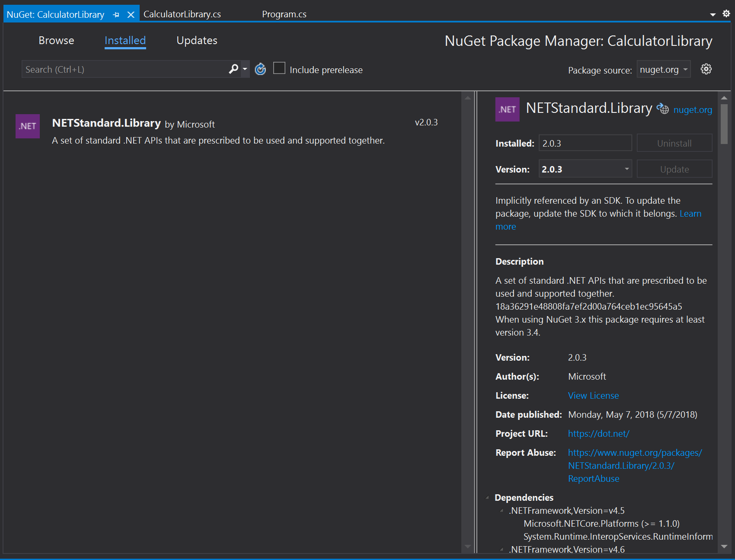735x560 pixels.
Task: Select the Installed tab
Action: (x=125, y=41)
